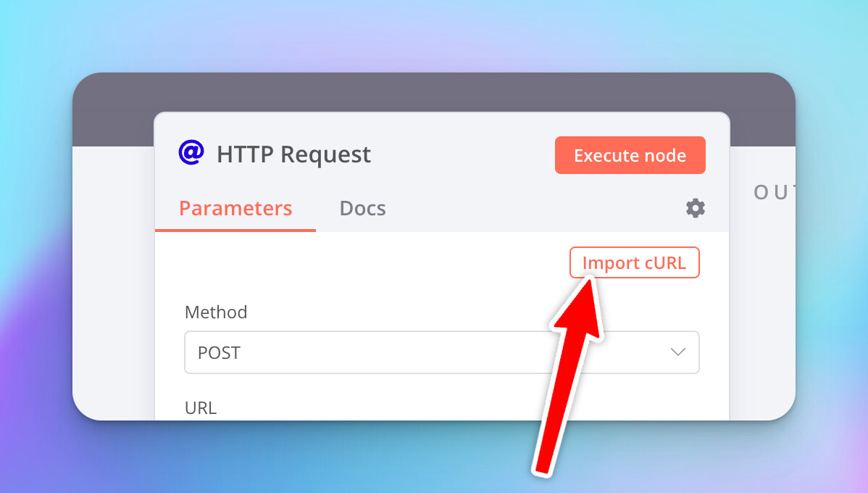This screenshot has width=868, height=493.
Task: Select the POST value text in Method
Action: coord(219,353)
